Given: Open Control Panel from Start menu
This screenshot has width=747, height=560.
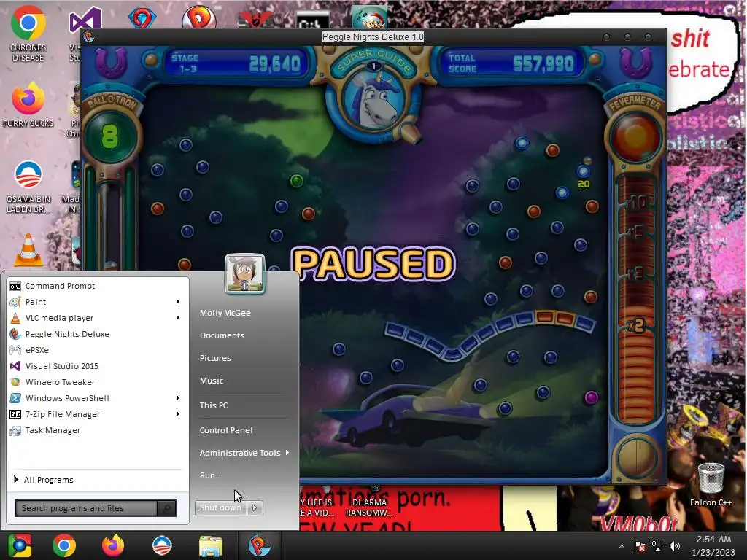Looking at the screenshot, I should tap(226, 430).
